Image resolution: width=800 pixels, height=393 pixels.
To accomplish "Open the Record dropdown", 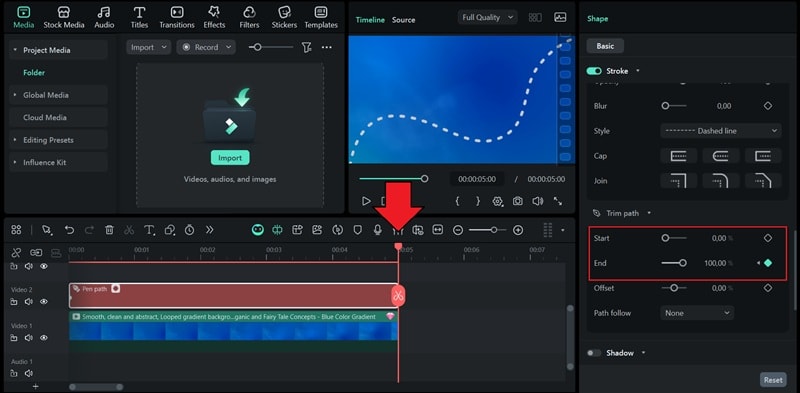I will pos(206,47).
